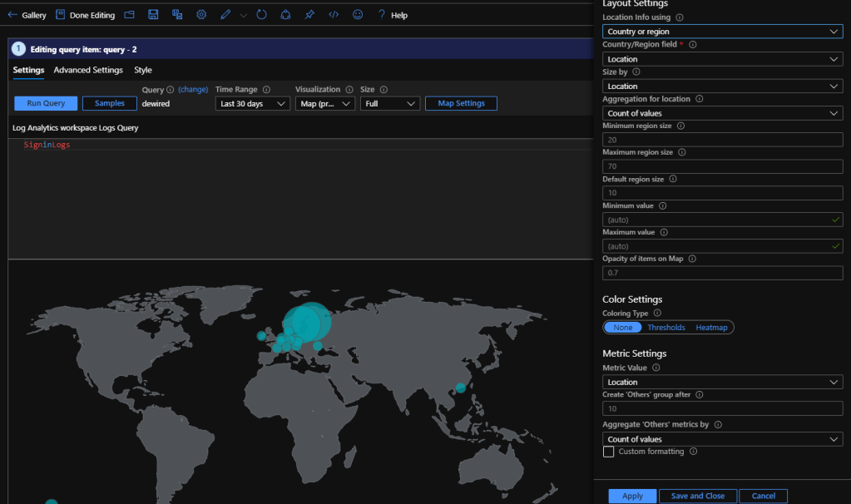Image resolution: width=851 pixels, height=504 pixels.
Task: Select Heatmap coloring type
Action: (x=711, y=328)
